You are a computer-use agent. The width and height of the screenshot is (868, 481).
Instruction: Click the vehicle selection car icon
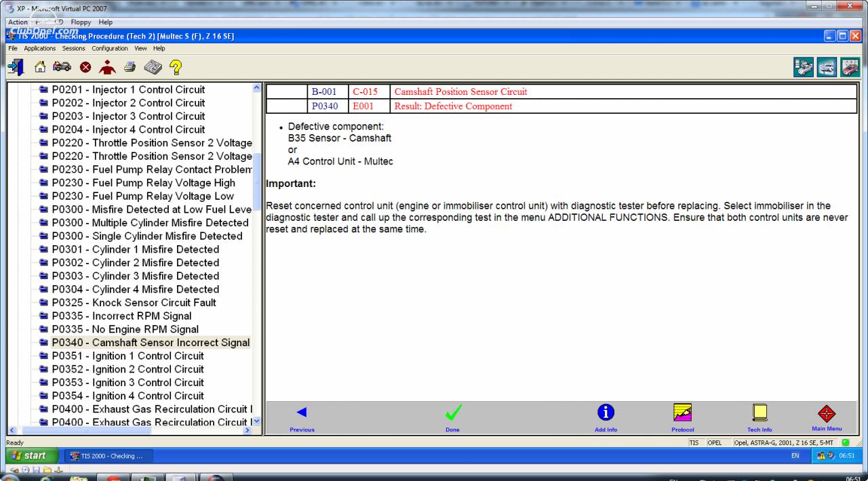(x=62, y=67)
